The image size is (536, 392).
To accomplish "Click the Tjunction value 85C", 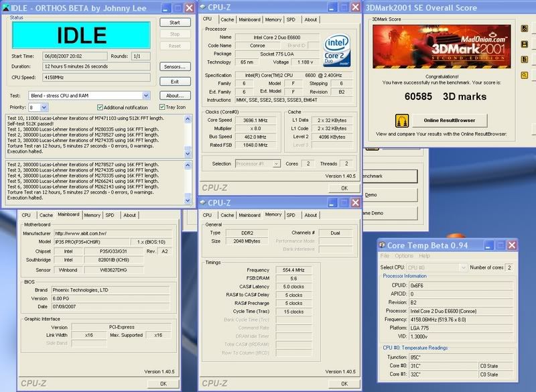I will point(461,357).
